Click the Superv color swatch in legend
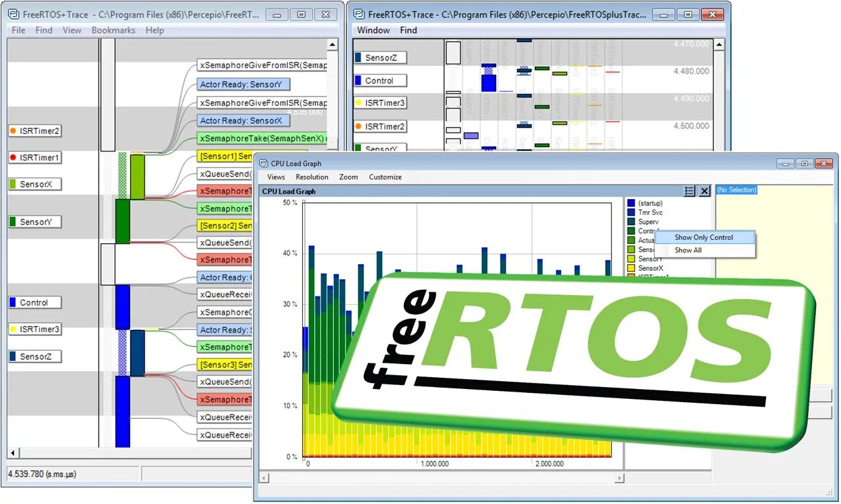Screen dimensions: 841x504 pos(631,221)
